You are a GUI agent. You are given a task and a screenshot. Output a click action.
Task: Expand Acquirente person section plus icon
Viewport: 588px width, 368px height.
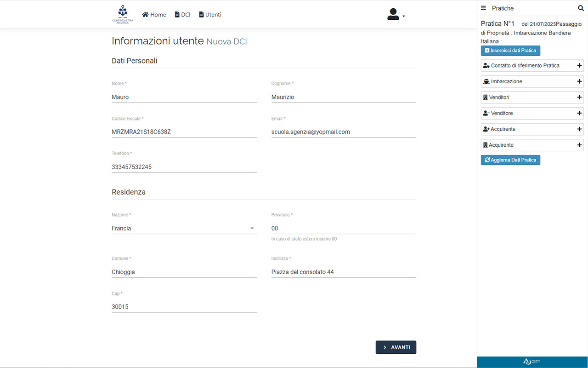pos(579,129)
